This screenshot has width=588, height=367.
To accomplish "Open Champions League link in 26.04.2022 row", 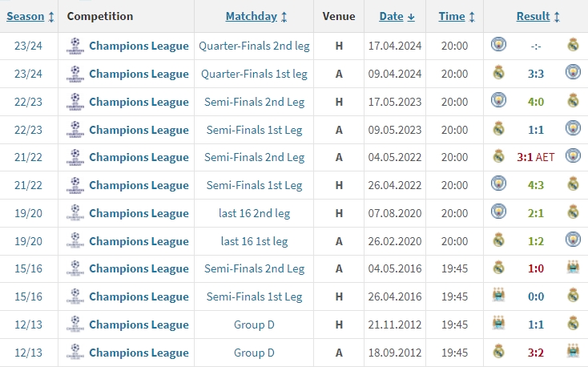I will pos(139,185).
